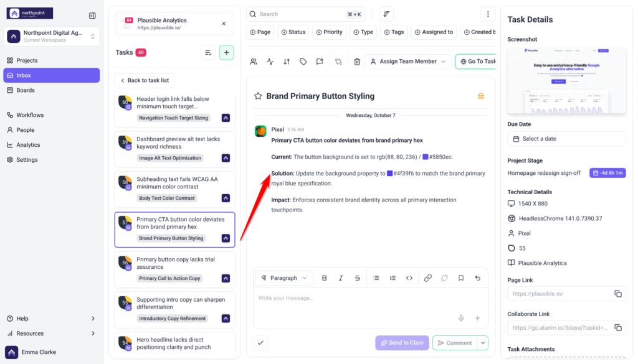Open the workspace switcher Northpoint Digital Agency

pos(52,36)
